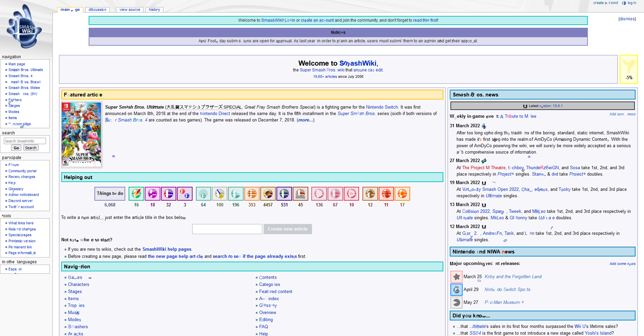Click the Pac-Man icon for May 27
Viewport: 644px width, 336px height.
coord(456,303)
